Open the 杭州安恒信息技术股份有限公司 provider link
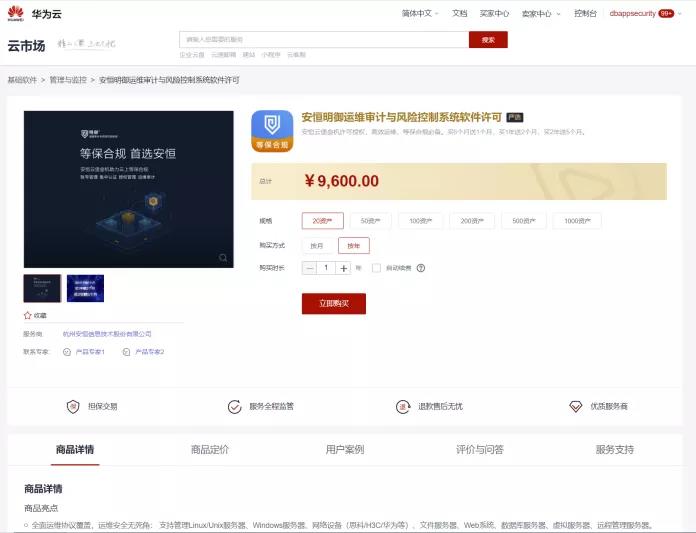This screenshot has height=533, width=696. coord(106,334)
